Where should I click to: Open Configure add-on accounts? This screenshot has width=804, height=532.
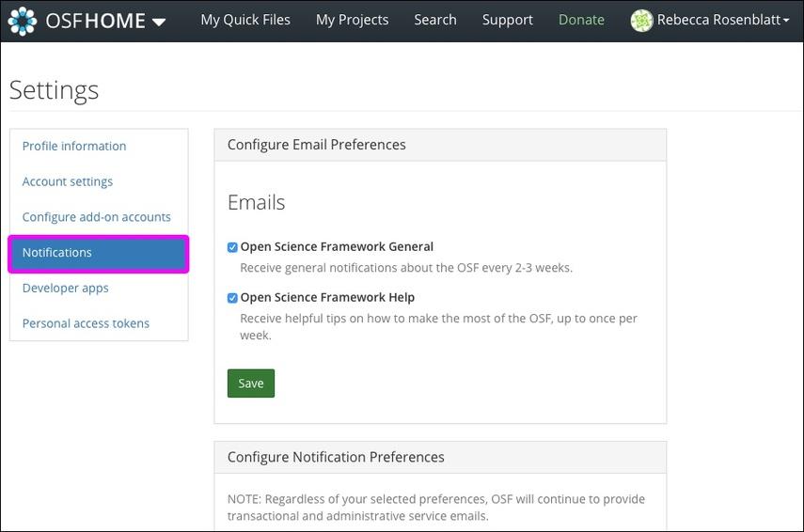pos(97,217)
